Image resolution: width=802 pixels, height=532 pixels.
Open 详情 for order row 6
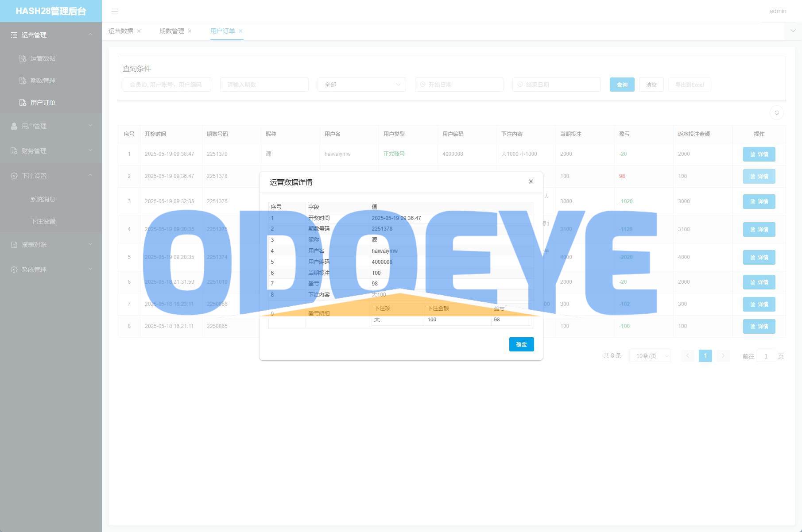[x=759, y=282]
